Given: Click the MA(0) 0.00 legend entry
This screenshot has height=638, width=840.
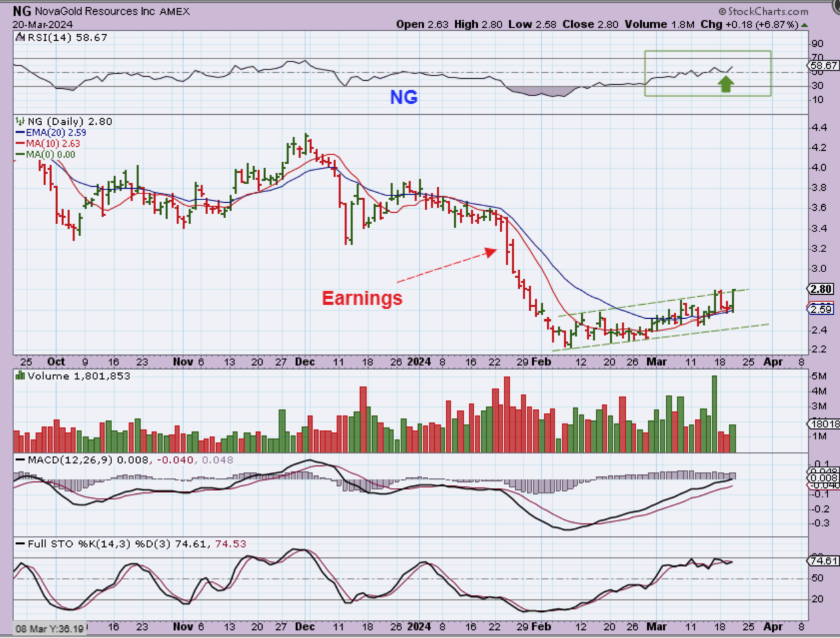Looking at the screenshot, I should pos(46,155).
